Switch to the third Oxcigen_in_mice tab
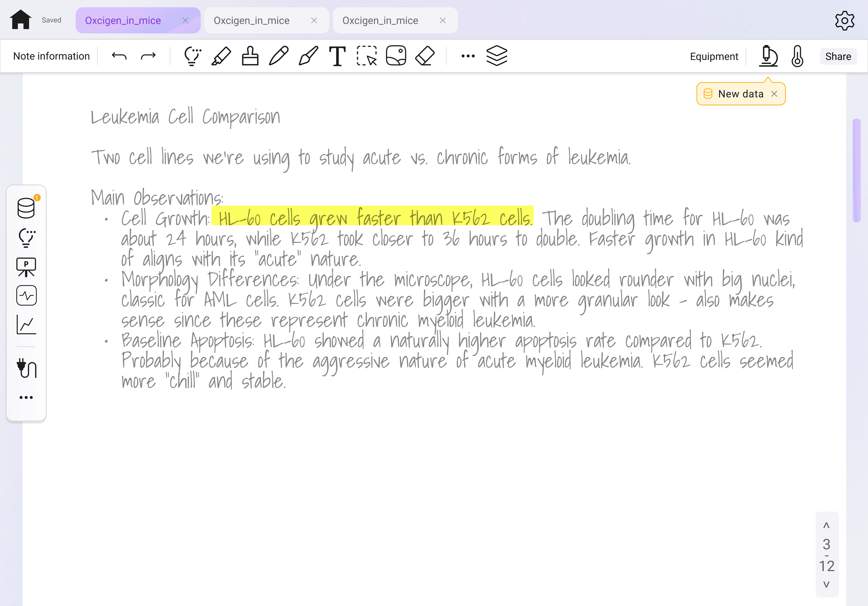868x606 pixels. coord(395,20)
